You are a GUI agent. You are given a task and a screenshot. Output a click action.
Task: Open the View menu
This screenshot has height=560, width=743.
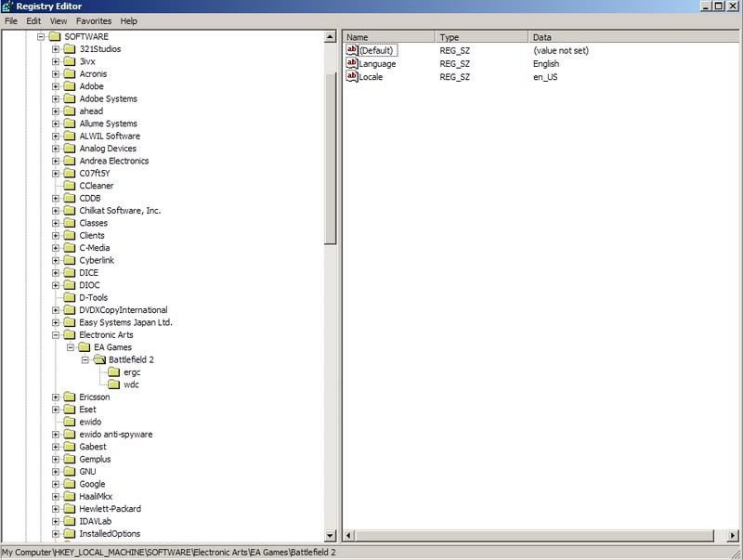click(59, 20)
